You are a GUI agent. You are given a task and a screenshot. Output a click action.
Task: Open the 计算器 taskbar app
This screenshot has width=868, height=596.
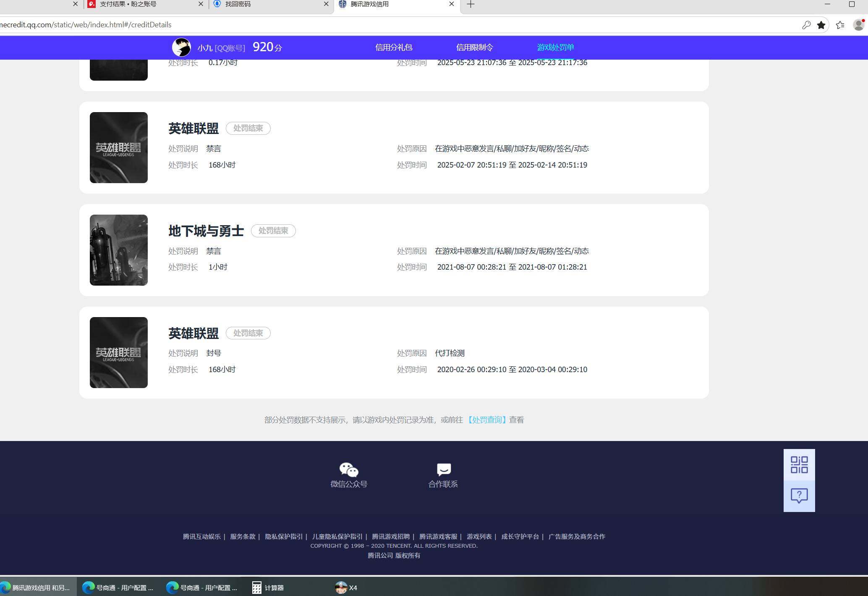tap(268, 588)
